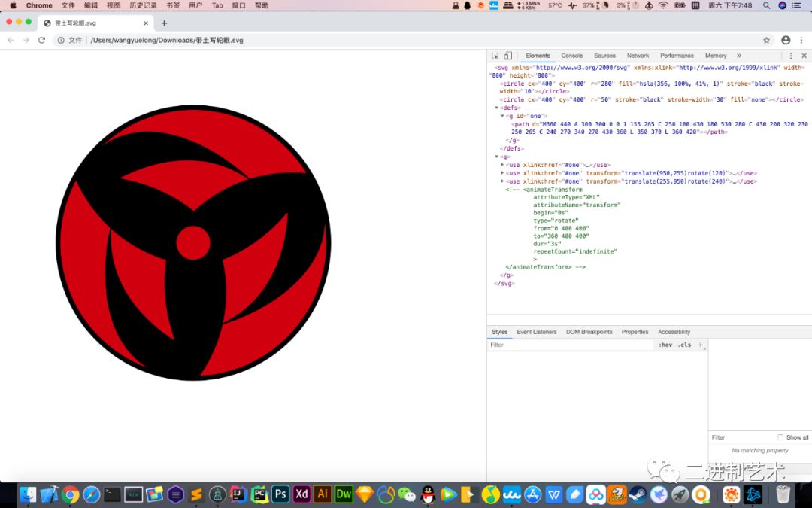Select the circle r="50" element row
This screenshot has height=508, width=812.
650,99
